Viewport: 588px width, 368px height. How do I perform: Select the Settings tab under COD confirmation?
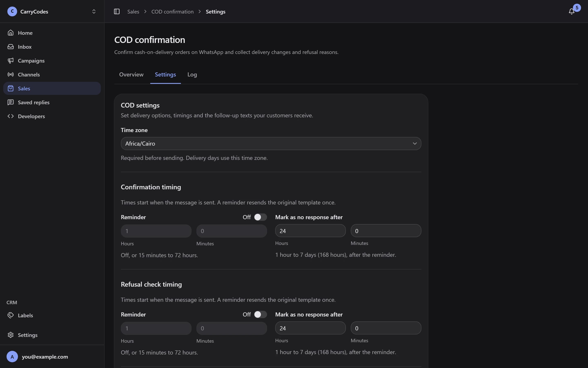(x=165, y=74)
